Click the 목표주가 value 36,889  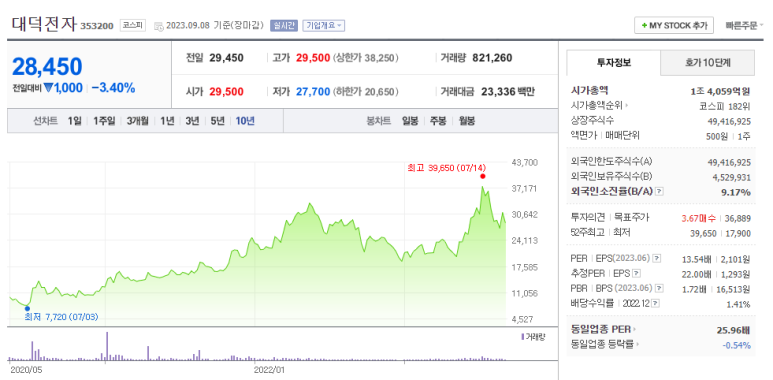(x=737, y=218)
